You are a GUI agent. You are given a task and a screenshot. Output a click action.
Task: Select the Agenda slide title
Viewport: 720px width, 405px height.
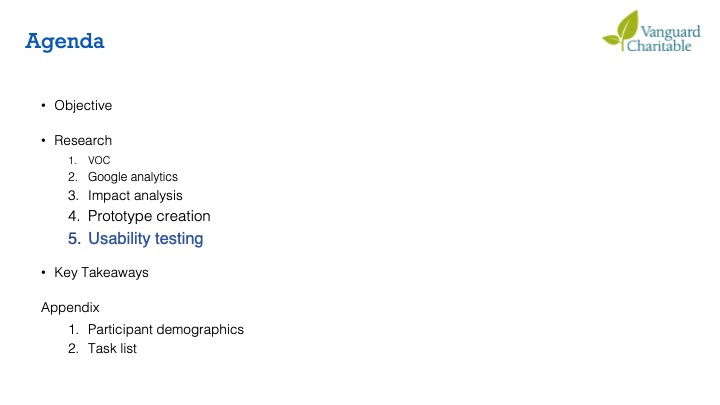[64, 41]
